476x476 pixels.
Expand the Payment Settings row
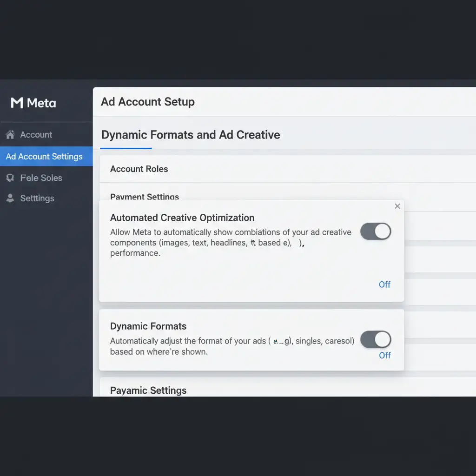point(145,196)
